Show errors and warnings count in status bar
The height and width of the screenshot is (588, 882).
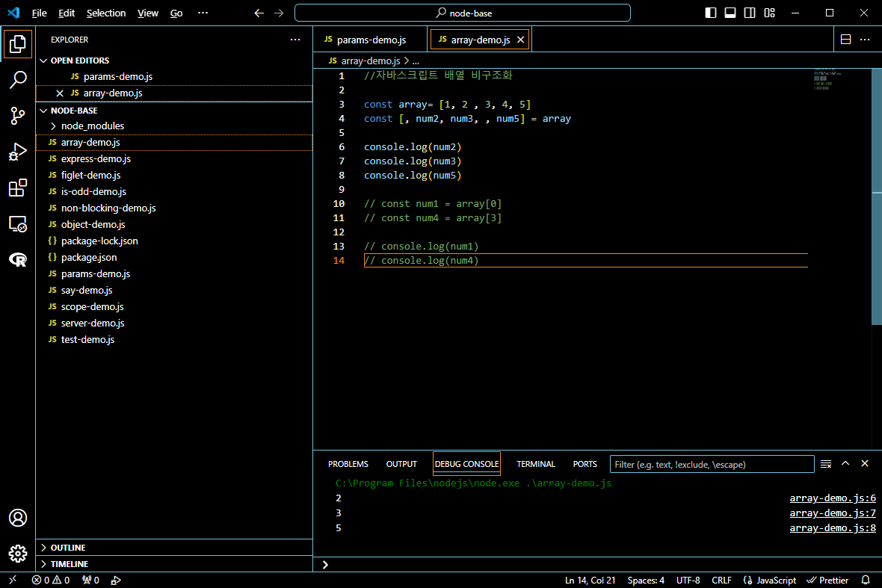point(51,580)
